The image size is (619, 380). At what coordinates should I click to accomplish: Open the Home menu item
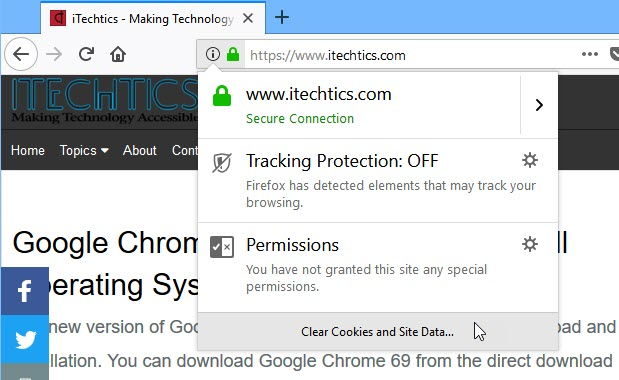coord(28,150)
